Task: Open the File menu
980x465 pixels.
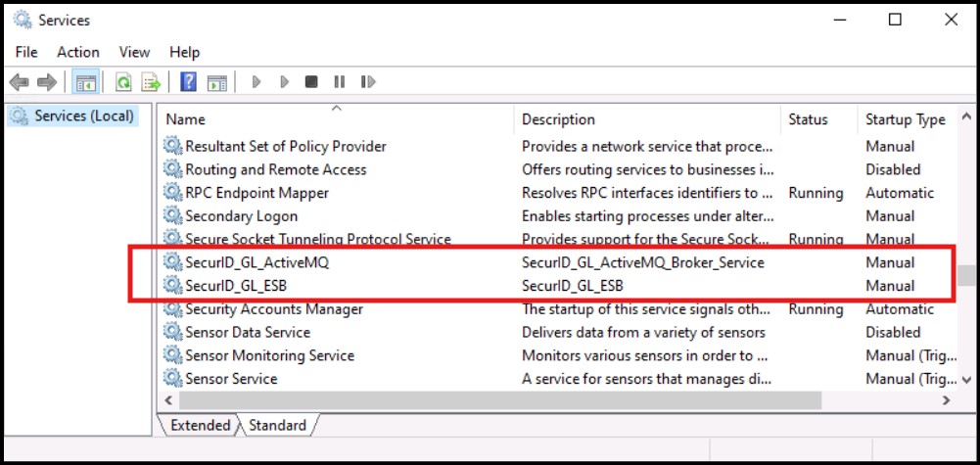Action: 26,52
